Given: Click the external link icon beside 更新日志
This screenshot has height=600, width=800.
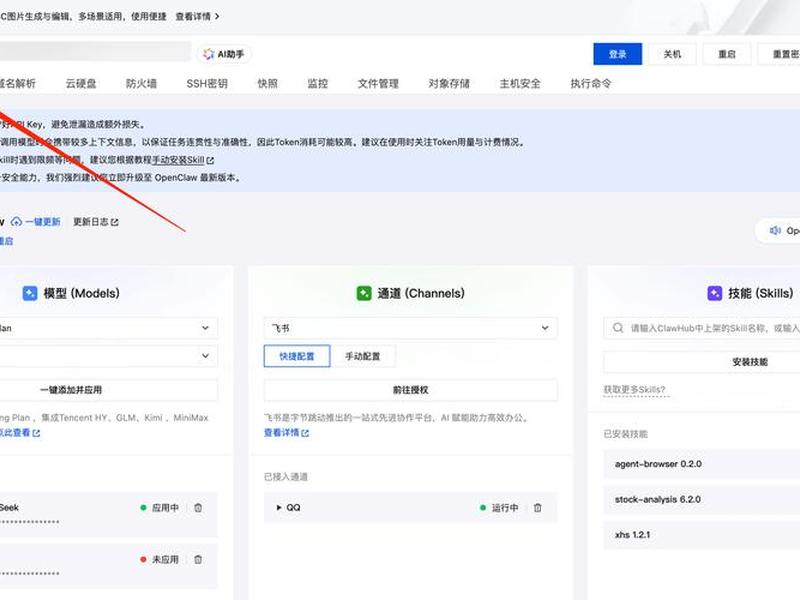Looking at the screenshot, I should [x=115, y=222].
